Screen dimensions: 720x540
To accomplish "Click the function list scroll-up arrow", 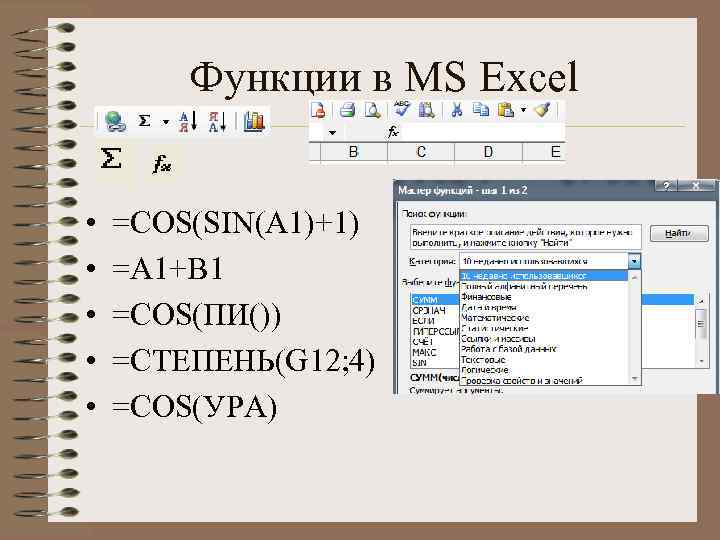I will (x=701, y=301).
